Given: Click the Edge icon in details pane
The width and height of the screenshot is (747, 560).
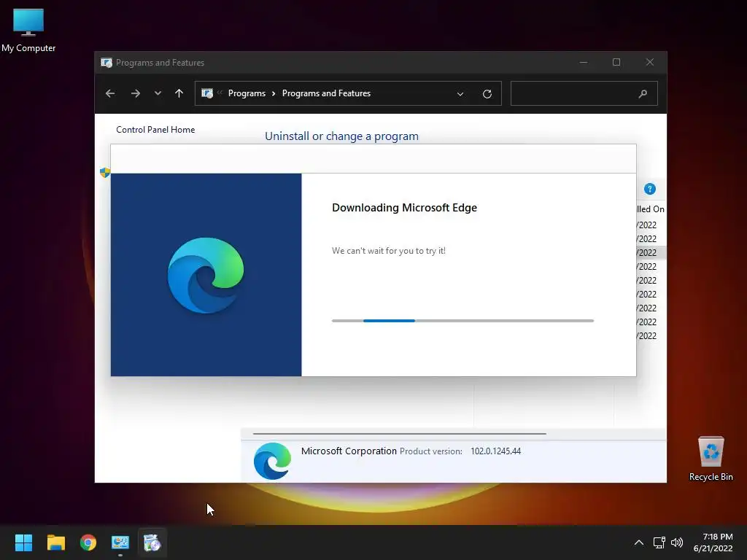Looking at the screenshot, I should point(273,461).
